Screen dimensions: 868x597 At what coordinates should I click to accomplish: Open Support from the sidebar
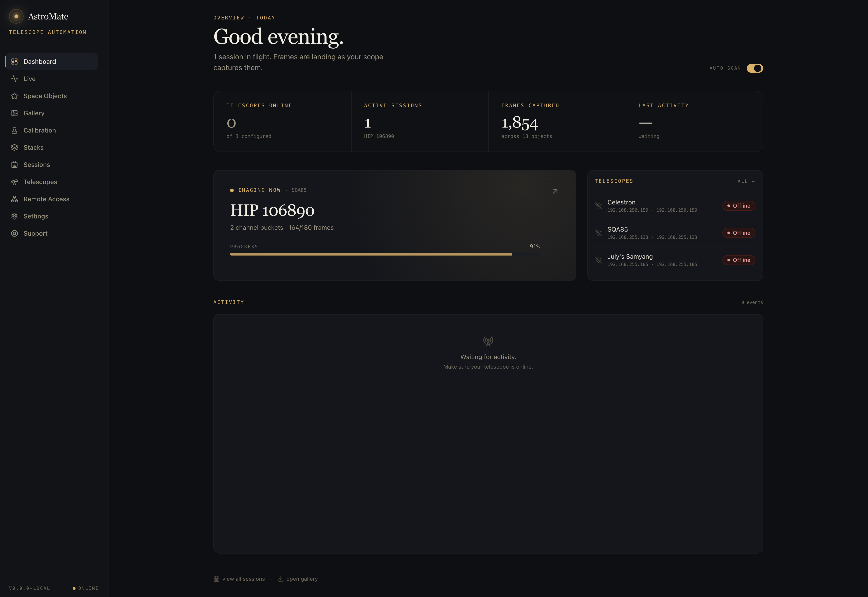52,233
